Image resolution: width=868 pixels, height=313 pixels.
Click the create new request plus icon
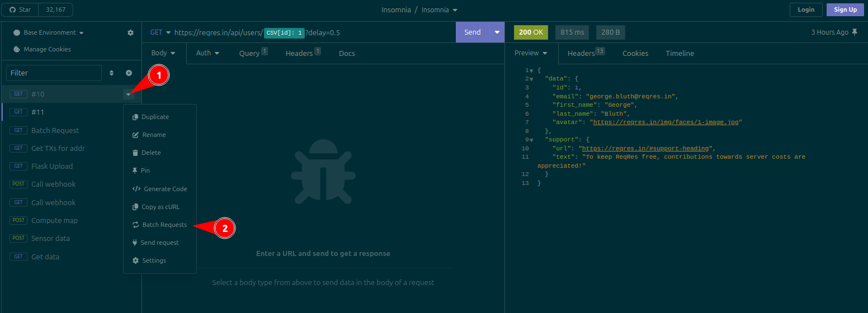pyautogui.click(x=129, y=73)
